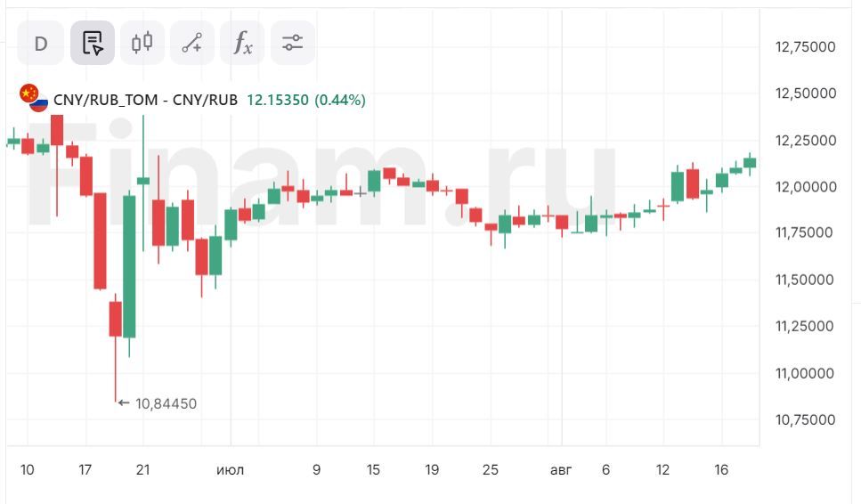This screenshot has height=504, width=861.
Task: Click the июл label on the date axis
Action: [x=230, y=469]
